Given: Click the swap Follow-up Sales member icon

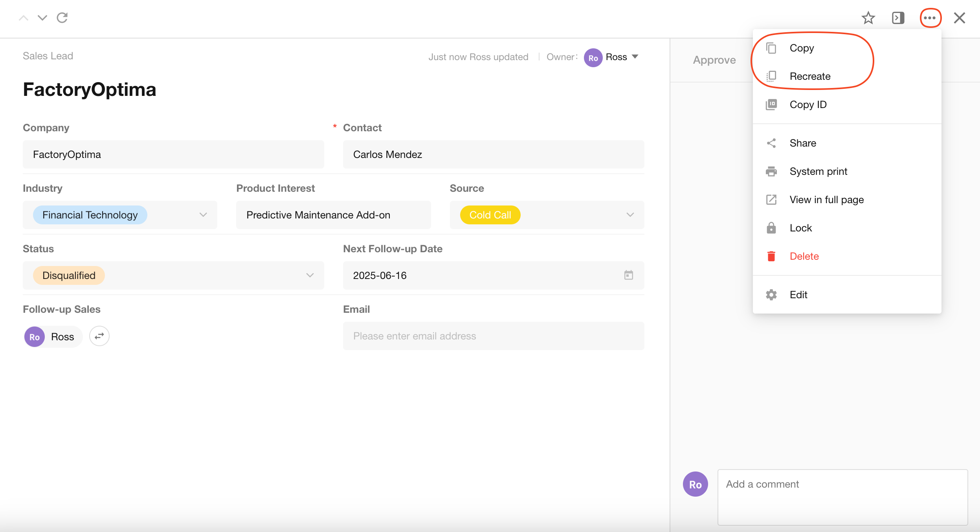Looking at the screenshot, I should click(x=99, y=336).
